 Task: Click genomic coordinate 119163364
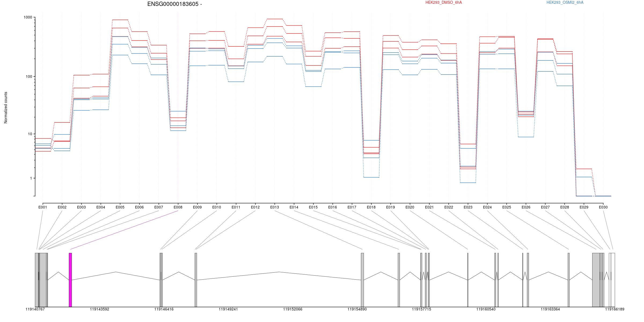click(x=550, y=309)
